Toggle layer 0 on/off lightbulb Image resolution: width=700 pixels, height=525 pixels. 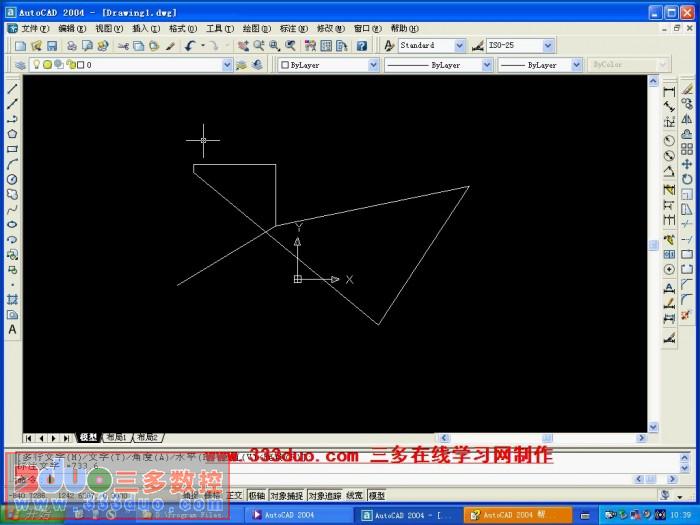[x=37, y=65]
